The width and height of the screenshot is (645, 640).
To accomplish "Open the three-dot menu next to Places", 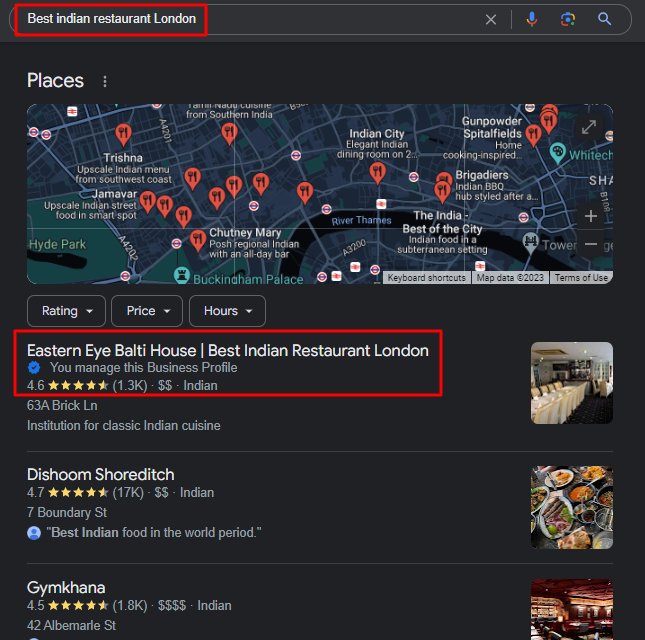I will click(105, 81).
